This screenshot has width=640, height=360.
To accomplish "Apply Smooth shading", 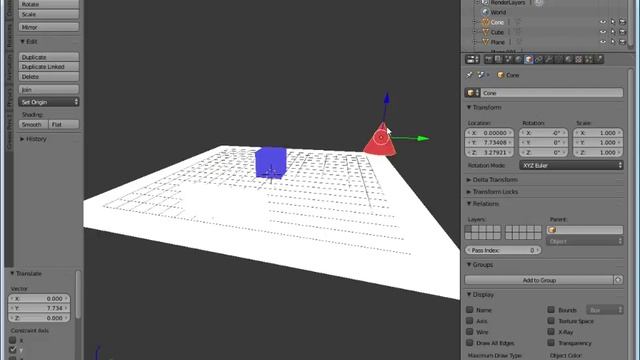I will point(33,124).
